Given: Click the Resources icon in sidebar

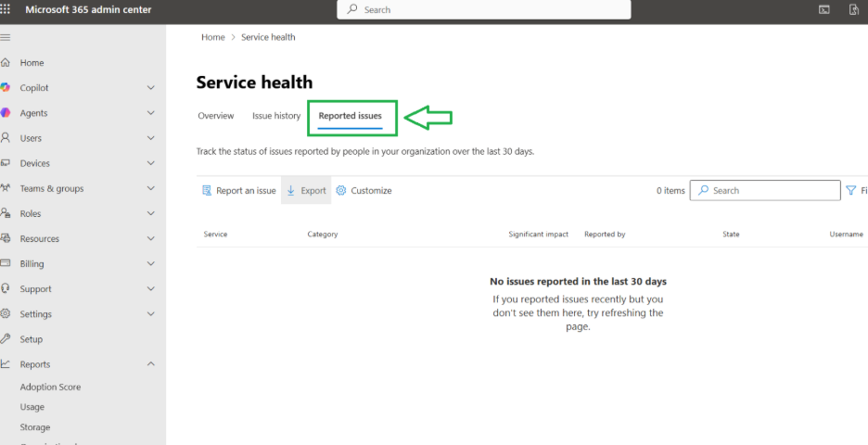Looking at the screenshot, I should [x=5, y=238].
